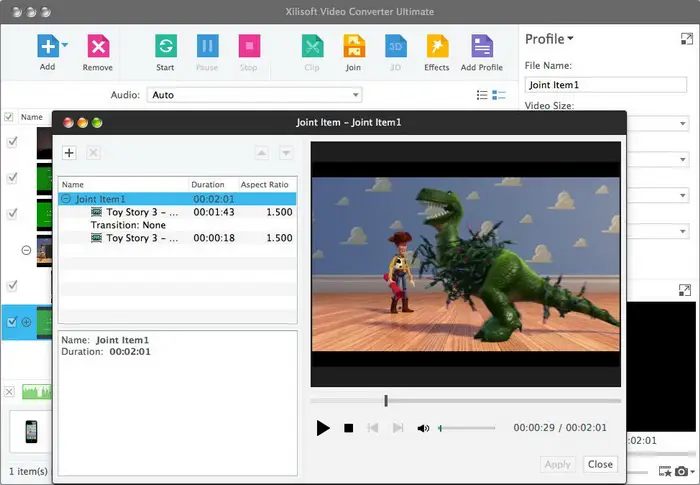The width and height of the screenshot is (700, 485).
Task: Click the move up arrow in Joint Item dialog
Action: click(x=262, y=153)
